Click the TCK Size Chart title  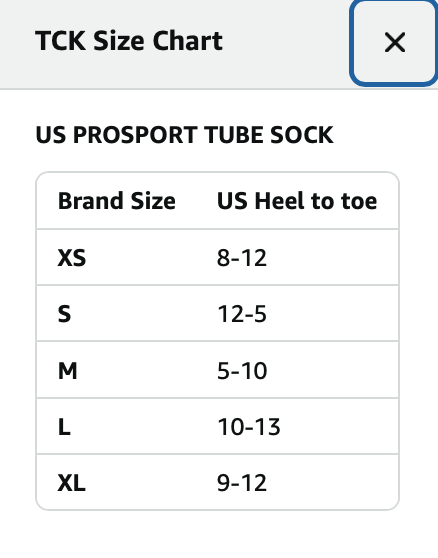[129, 41]
